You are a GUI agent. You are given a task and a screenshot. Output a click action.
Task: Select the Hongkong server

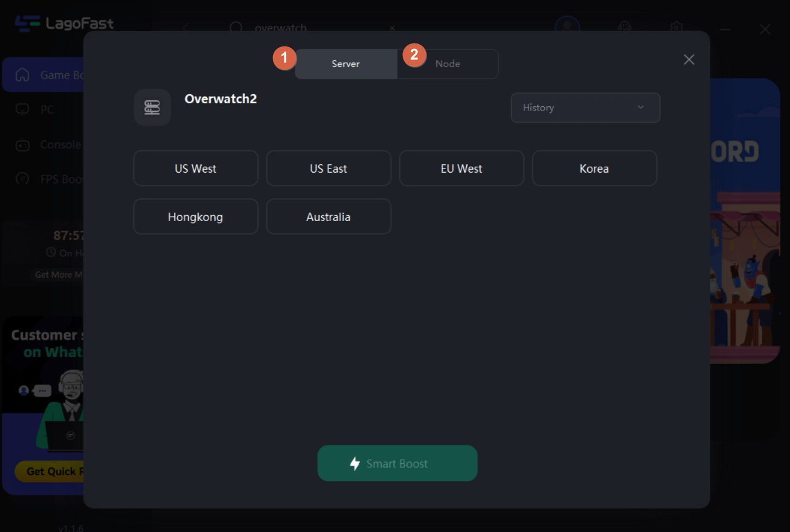[x=196, y=217]
